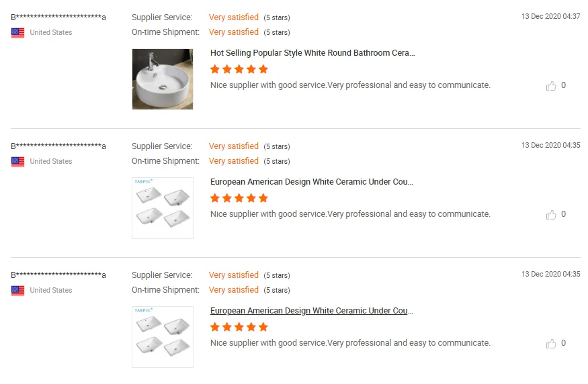Screen dimensions: 588x384
Task: Click the 13 Dec 2020 04:37 timestamp
Action: coord(550,17)
